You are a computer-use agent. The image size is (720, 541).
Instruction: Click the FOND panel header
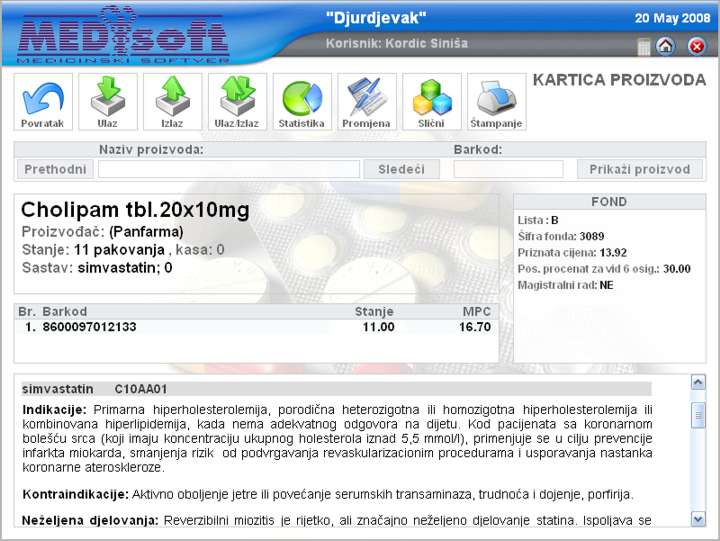(609, 202)
